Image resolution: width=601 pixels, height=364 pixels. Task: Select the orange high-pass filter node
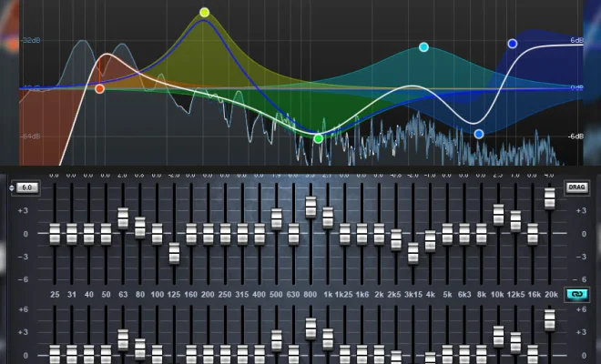[99, 89]
